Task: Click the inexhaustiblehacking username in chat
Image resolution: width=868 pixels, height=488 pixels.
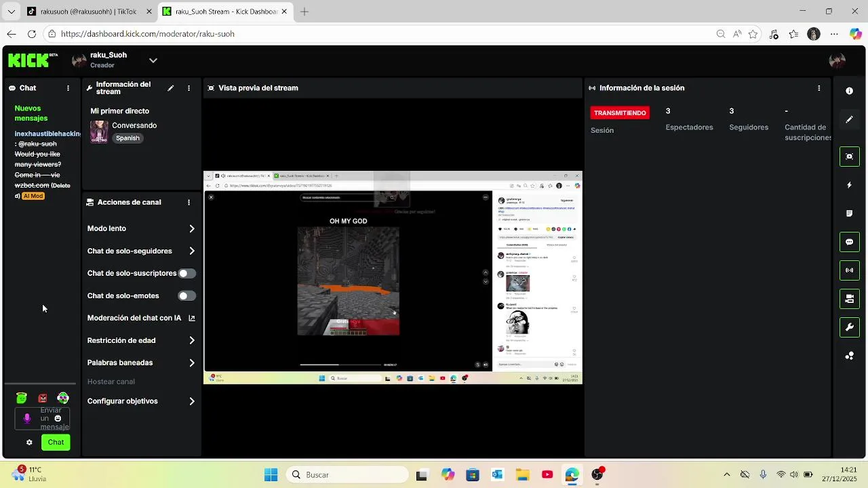Action: (47, 134)
